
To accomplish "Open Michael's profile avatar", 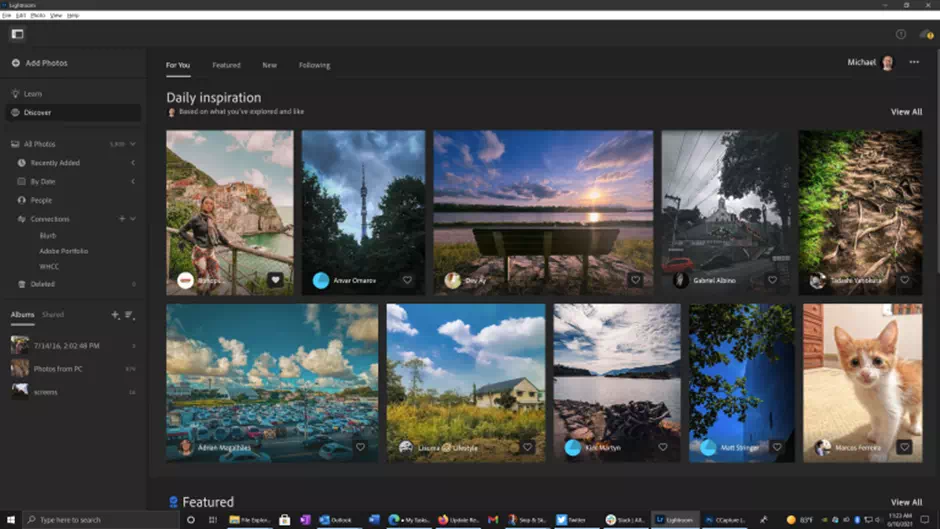I will tap(887, 62).
